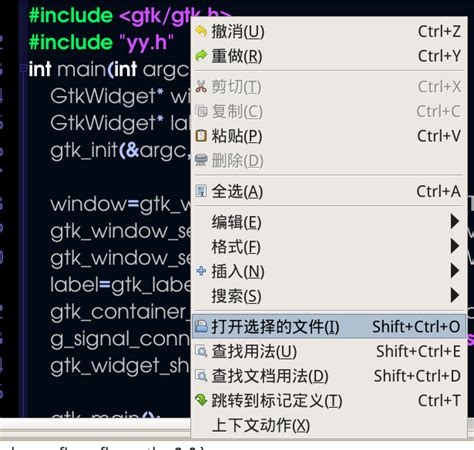
Task: Expand the 格式(F) submenu arrow
Action: pos(455,246)
